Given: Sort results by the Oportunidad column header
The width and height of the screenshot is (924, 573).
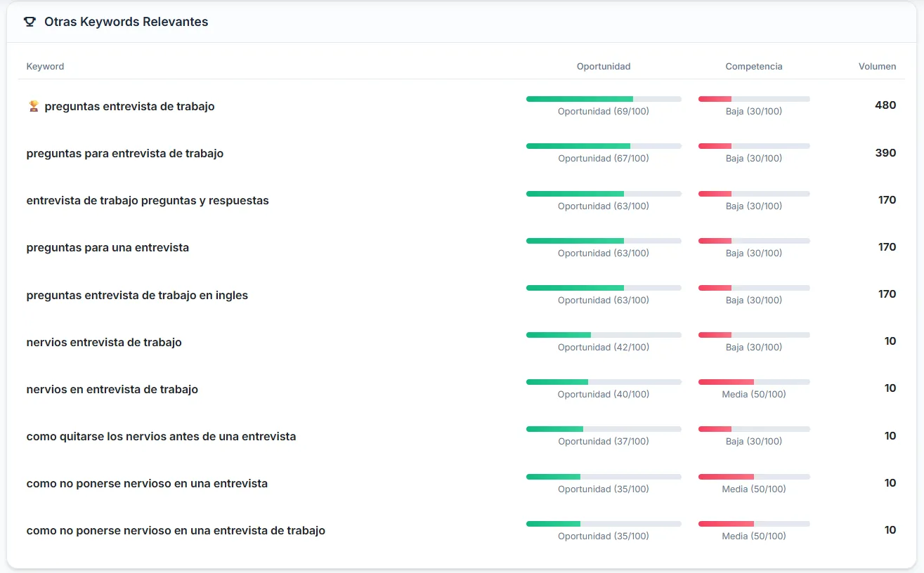Looking at the screenshot, I should click(x=603, y=66).
